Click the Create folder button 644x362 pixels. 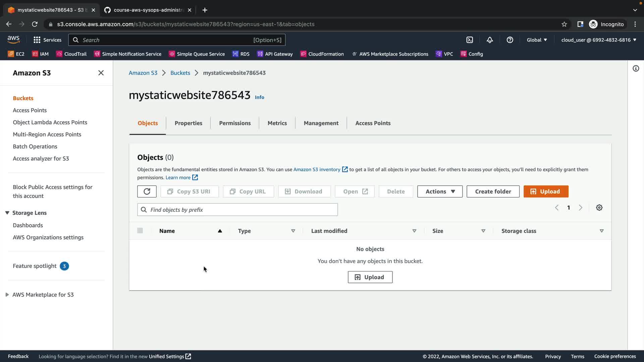(493, 191)
